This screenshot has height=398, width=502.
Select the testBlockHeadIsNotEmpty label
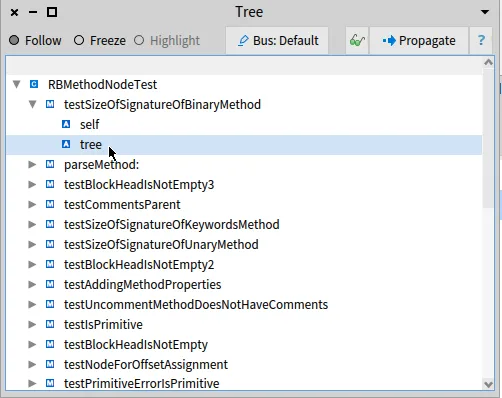pos(136,344)
